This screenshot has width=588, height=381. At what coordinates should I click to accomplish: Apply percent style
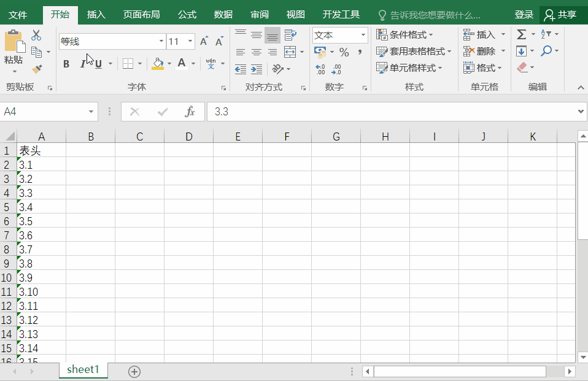coord(344,52)
